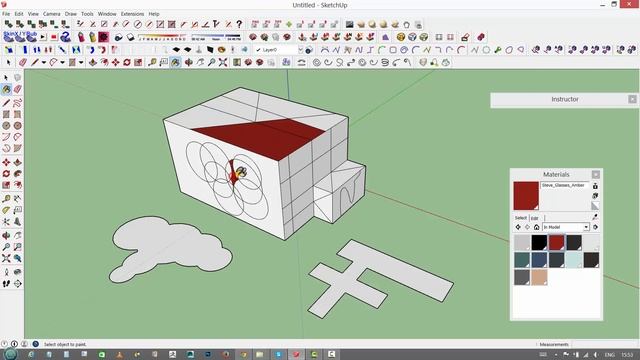The image size is (640, 360).
Task: Close the Materials panel
Action: [596, 174]
